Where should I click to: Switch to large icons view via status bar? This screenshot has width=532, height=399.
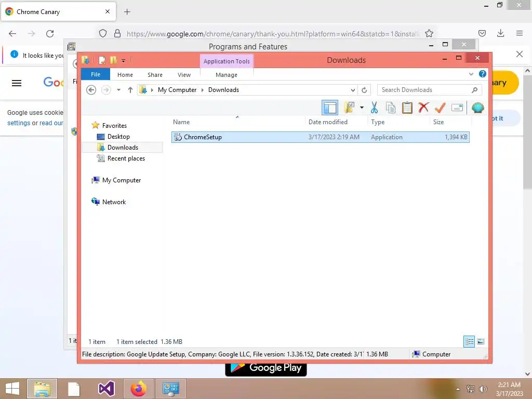point(481,341)
